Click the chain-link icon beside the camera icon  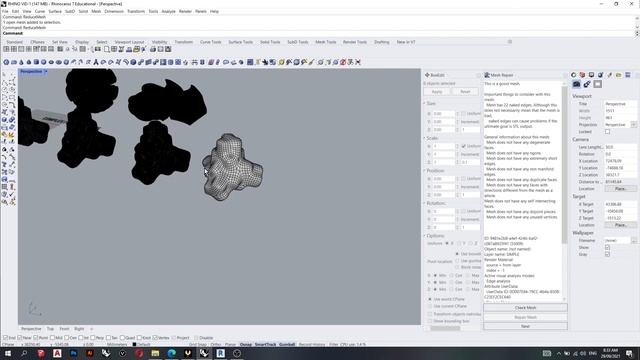587,84
